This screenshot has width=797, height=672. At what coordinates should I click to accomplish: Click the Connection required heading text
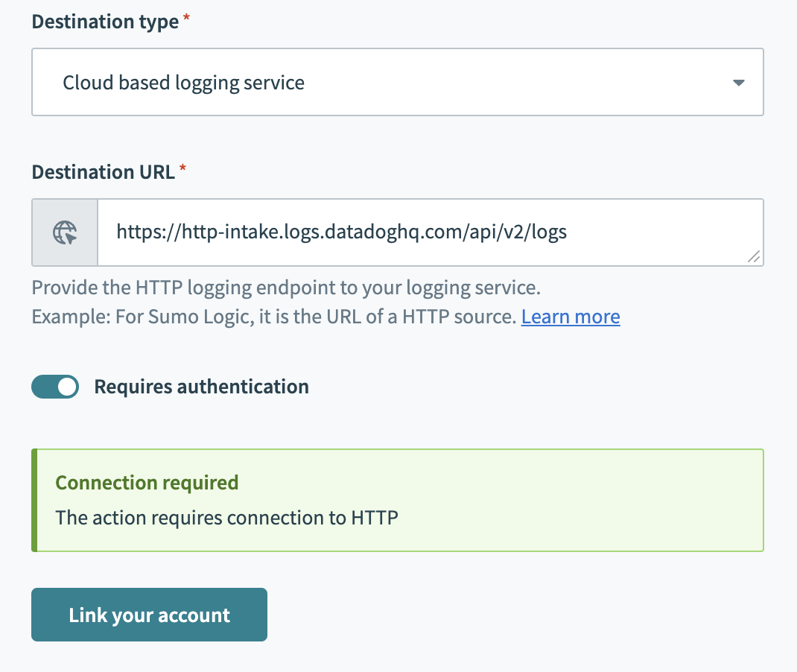(146, 483)
